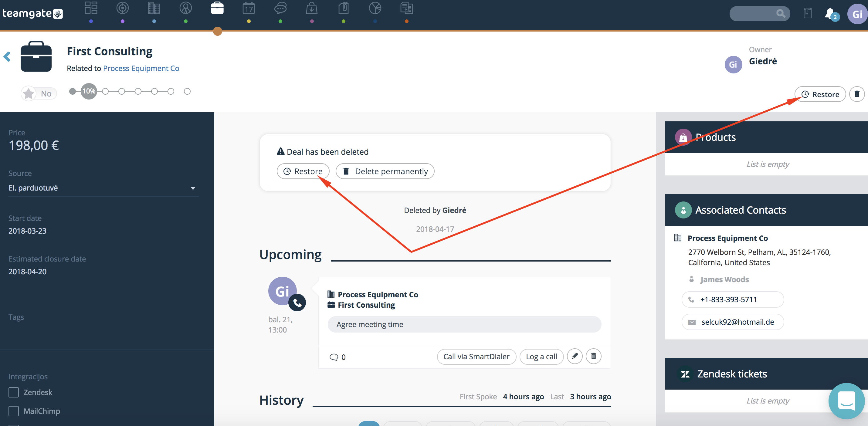This screenshot has height=426, width=868.
Task: Expand the Source dropdown El. parduotuvė
Action: coord(103,188)
